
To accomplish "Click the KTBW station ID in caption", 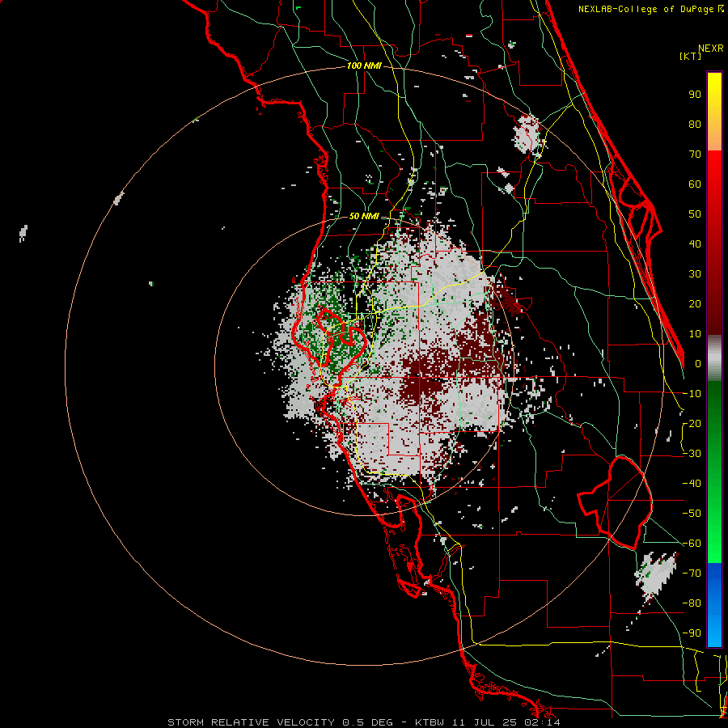I will point(430,722).
